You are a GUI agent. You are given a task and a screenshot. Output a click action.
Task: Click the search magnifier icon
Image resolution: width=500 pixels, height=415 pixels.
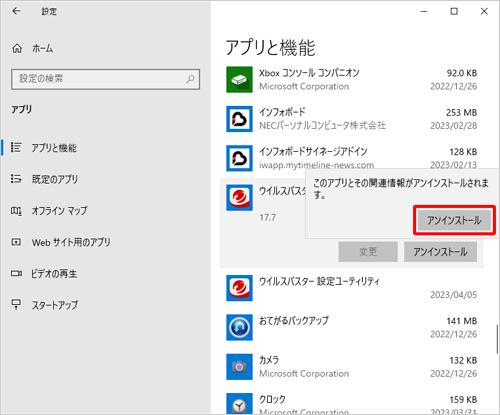tap(190, 79)
